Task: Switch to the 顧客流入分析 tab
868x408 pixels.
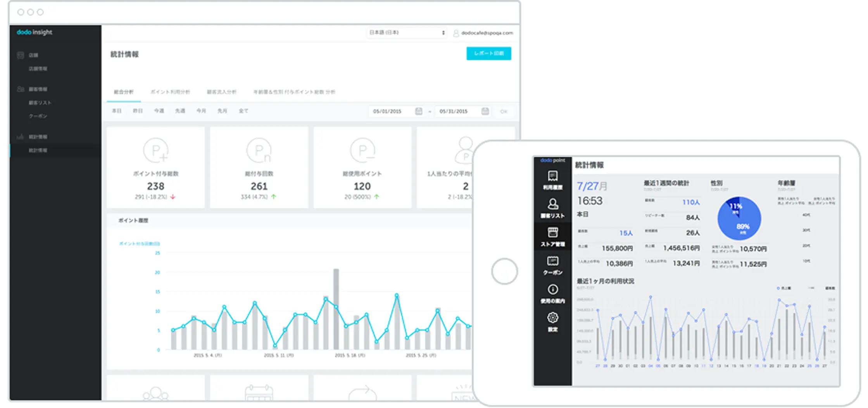Action: coord(222,92)
